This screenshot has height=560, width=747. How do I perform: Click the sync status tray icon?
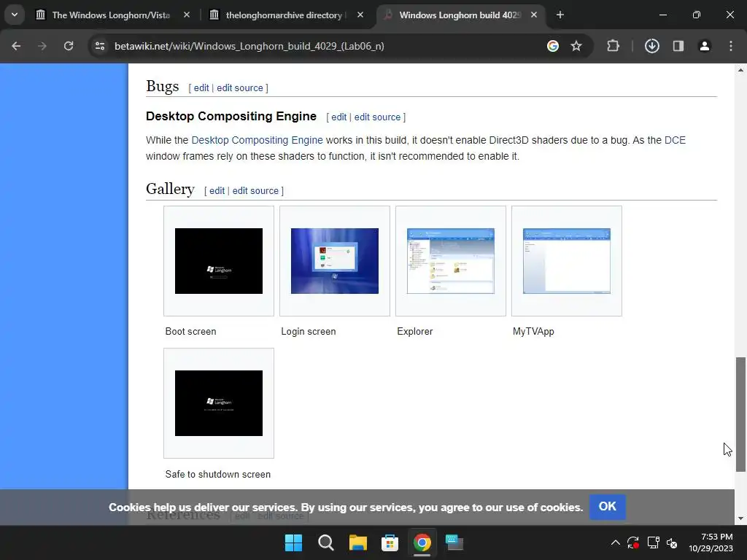pos(633,542)
